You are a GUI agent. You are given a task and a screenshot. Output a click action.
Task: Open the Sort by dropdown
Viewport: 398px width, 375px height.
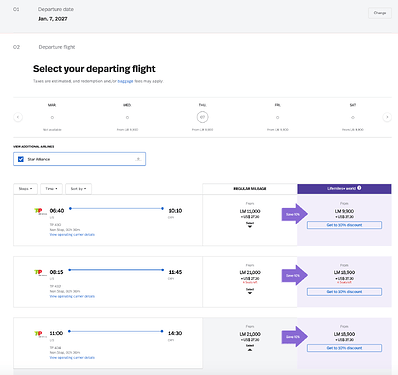pos(78,189)
